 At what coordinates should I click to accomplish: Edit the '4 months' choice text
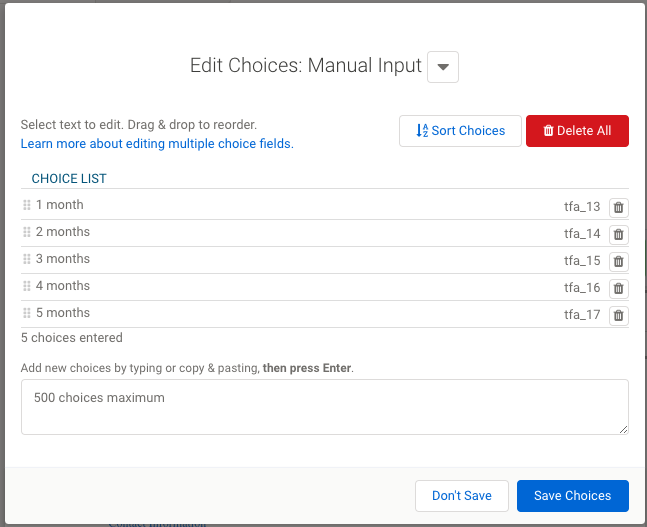(63, 286)
